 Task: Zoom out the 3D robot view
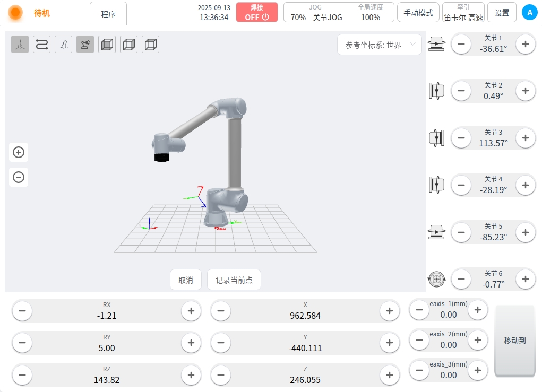[19, 177]
